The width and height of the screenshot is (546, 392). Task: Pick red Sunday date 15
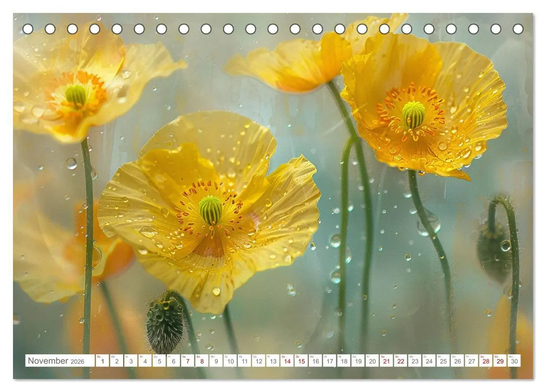pos(301,360)
